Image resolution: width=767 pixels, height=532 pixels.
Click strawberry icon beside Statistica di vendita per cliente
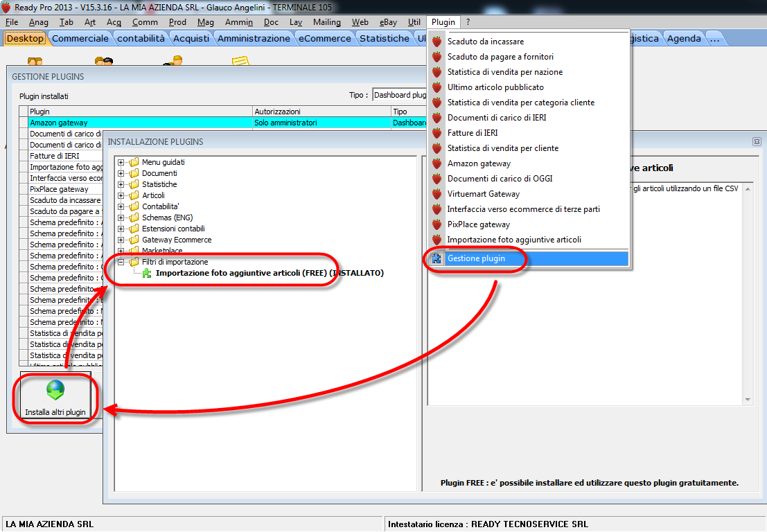pos(437,148)
